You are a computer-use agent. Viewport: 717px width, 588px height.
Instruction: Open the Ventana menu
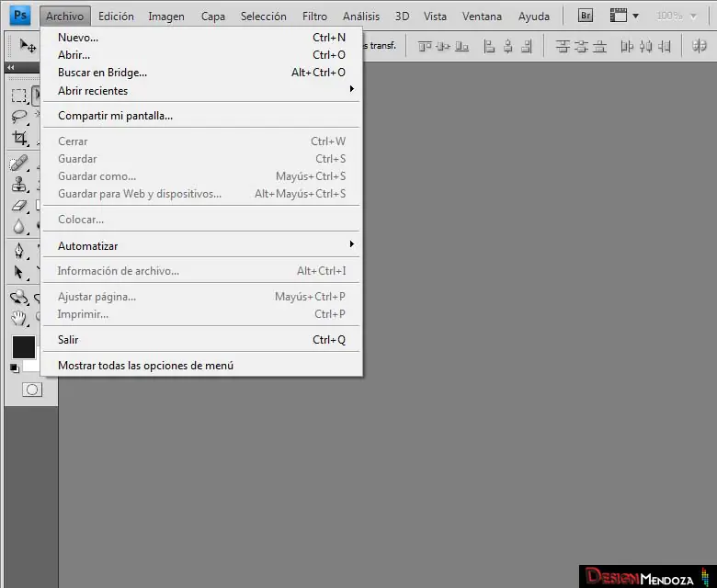(x=482, y=16)
